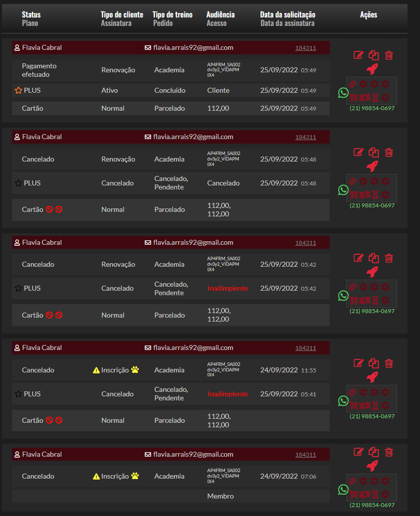Open ID link 184311 in the first record

305,48
